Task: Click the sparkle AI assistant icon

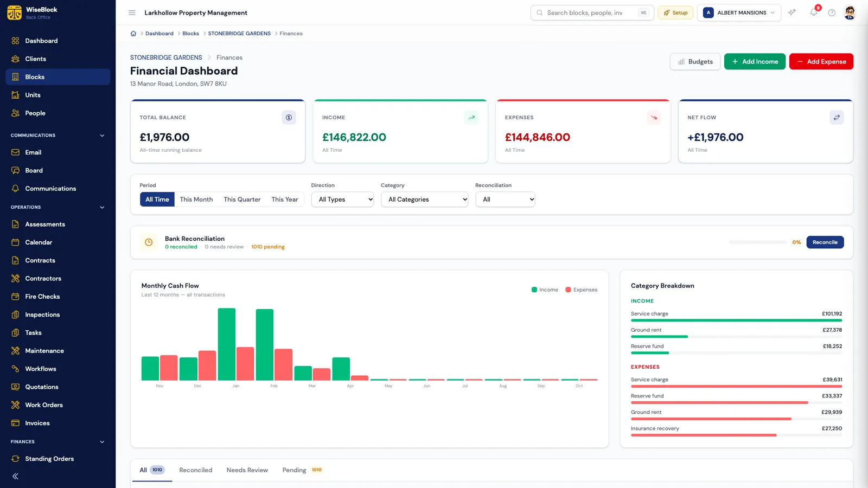Action: [792, 12]
